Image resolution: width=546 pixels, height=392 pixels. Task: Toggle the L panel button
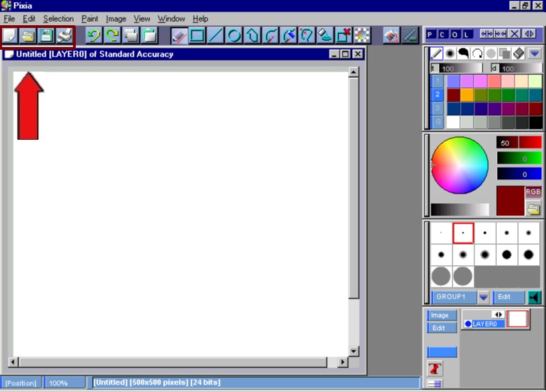point(467,34)
